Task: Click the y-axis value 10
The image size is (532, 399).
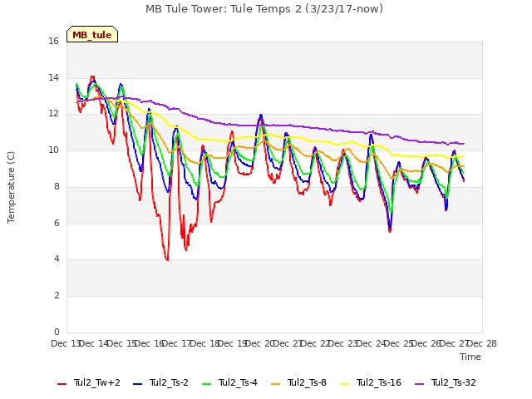Action: pyautogui.click(x=53, y=150)
